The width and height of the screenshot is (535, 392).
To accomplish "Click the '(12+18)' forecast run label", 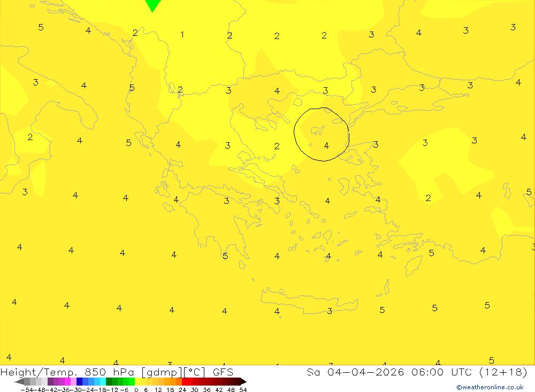I will (503, 372).
